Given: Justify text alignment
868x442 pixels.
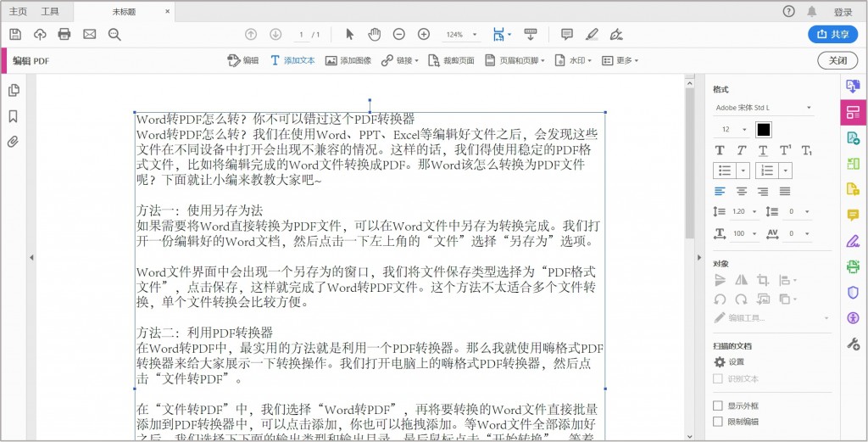Looking at the screenshot, I should click(785, 191).
